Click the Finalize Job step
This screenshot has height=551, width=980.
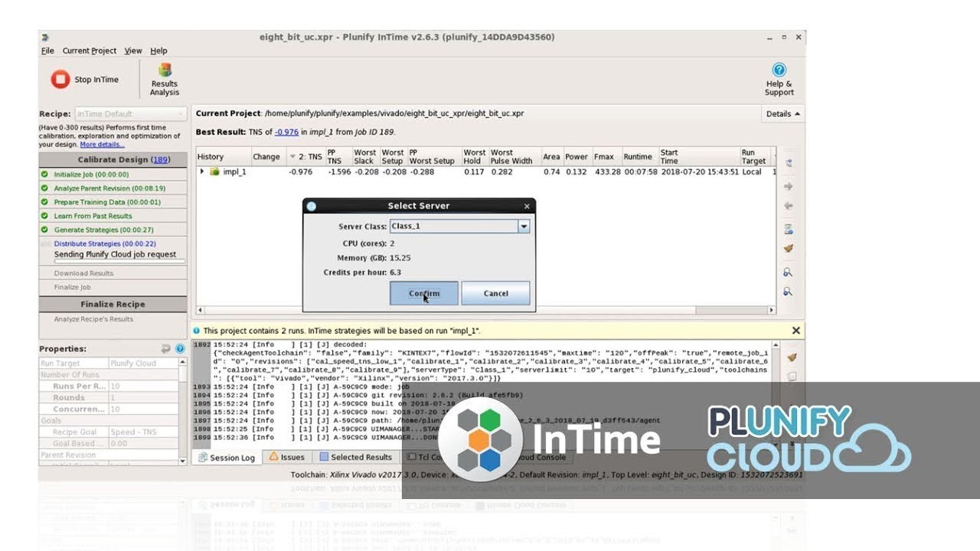[72, 288]
